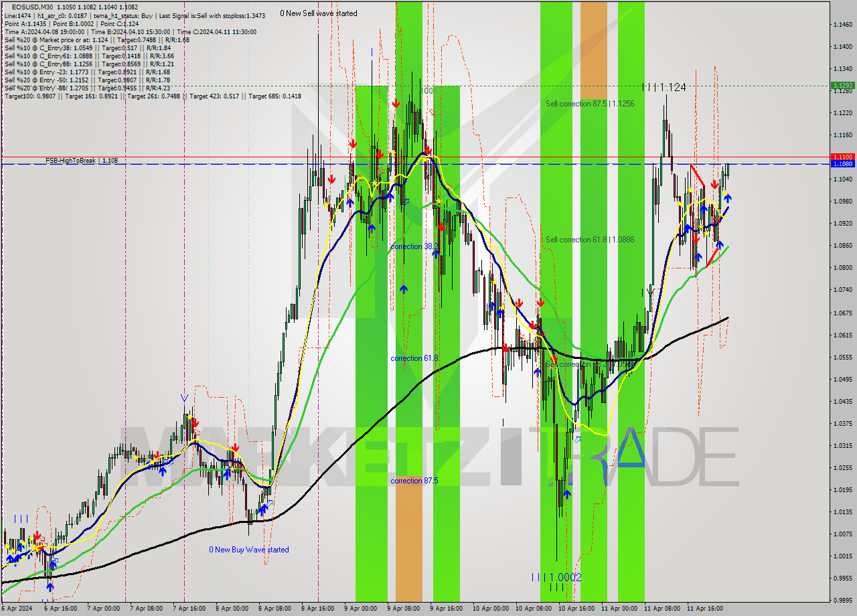Select the 'Sell %20 @ Entry -50: 1.2152' line

(87, 80)
